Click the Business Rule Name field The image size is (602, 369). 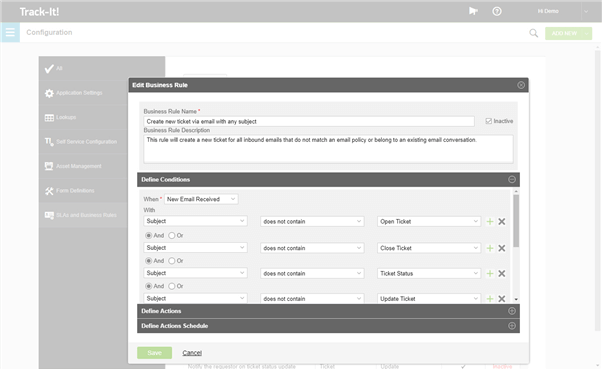[x=309, y=121]
